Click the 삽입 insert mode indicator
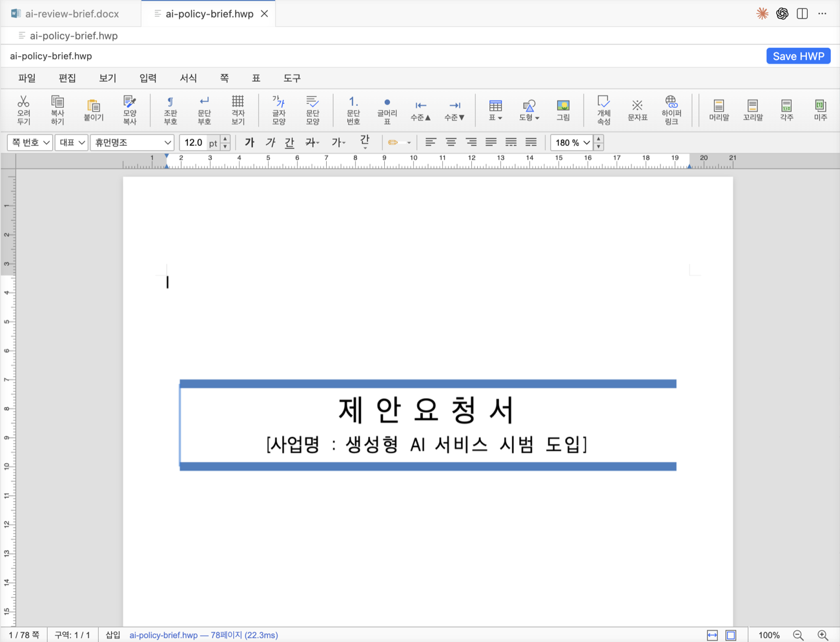Image resolution: width=840 pixels, height=642 pixels. pos(113,635)
